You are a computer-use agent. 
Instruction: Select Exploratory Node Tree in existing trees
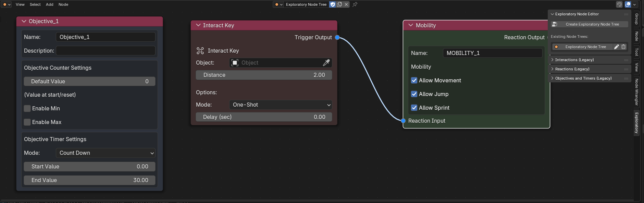585,47
